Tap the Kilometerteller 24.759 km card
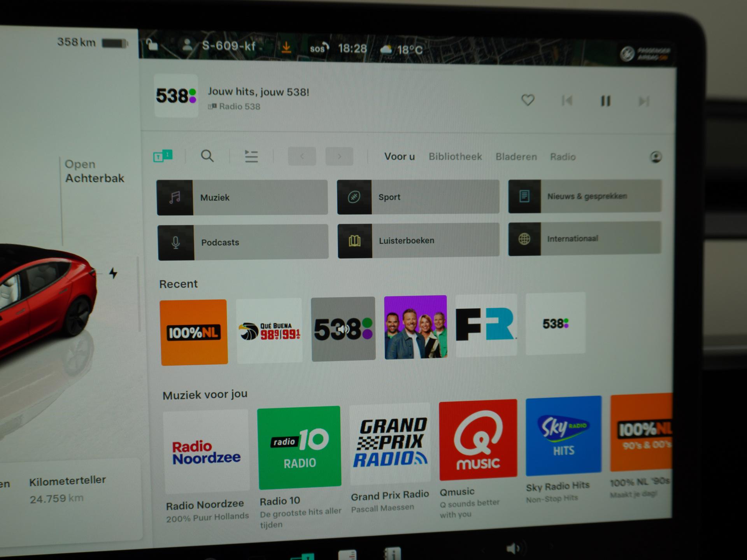 pyautogui.click(x=67, y=489)
